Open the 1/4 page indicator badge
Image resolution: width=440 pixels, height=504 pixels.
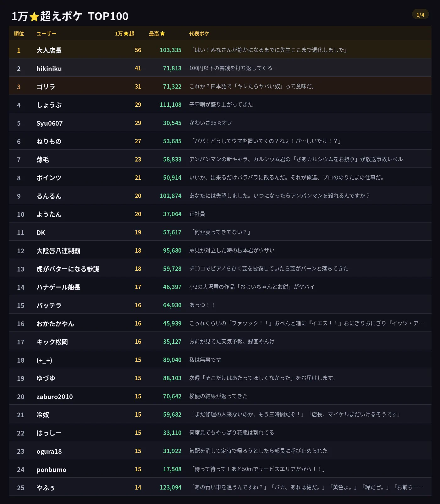coord(420,14)
